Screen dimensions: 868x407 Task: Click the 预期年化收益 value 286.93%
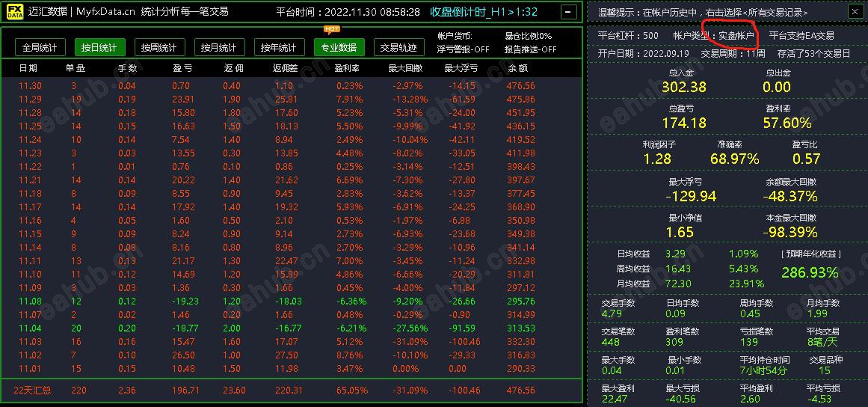[810, 272]
